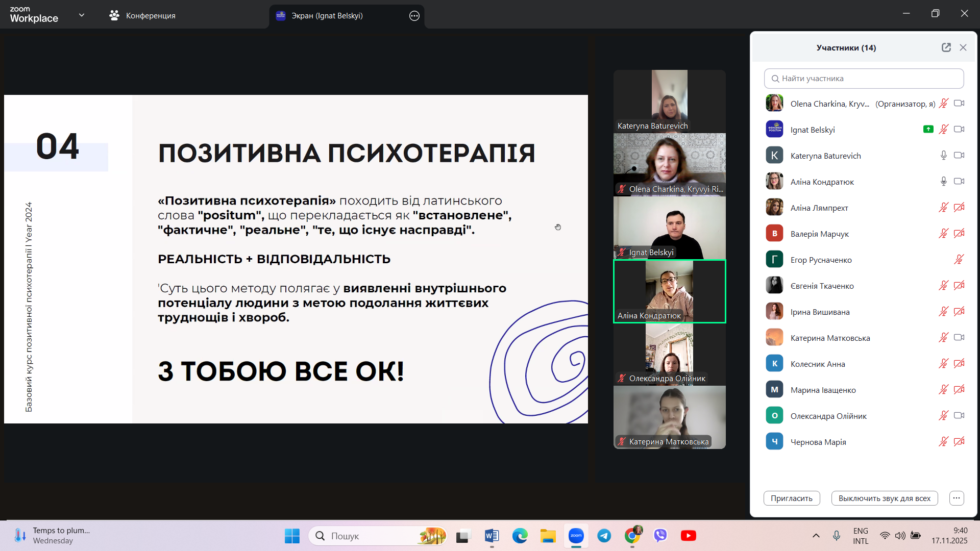Click the Найти участника search field
This screenshot has height=551, width=980.
click(x=864, y=79)
